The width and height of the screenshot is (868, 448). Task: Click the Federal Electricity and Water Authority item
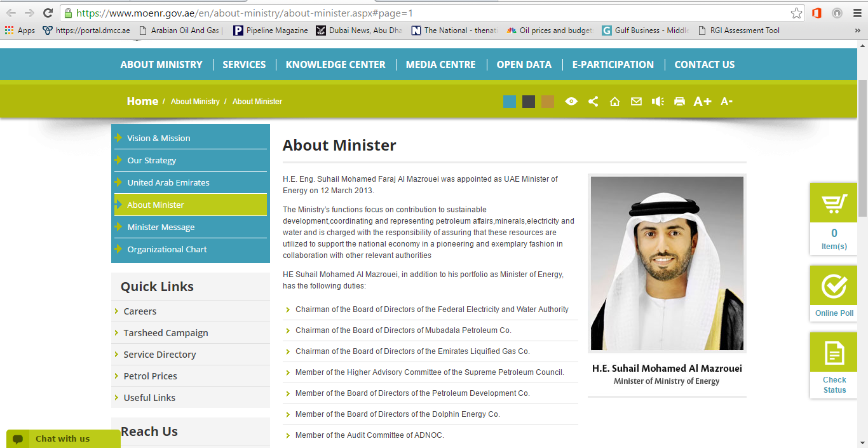(432, 309)
